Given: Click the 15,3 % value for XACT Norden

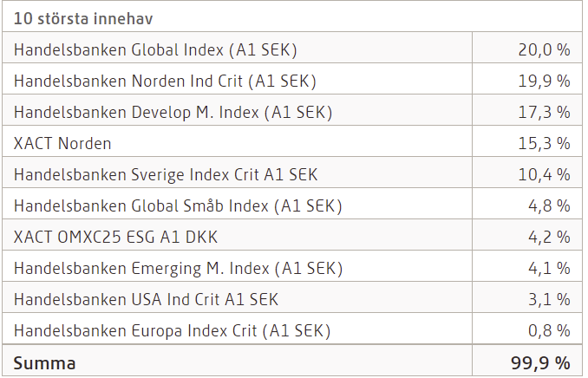Looking at the screenshot, I should point(544,143).
